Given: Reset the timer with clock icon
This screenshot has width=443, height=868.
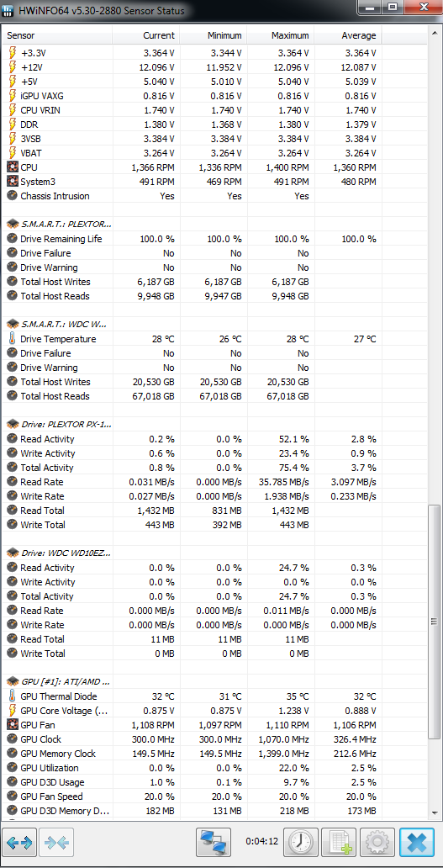Looking at the screenshot, I should [x=301, y=843].
